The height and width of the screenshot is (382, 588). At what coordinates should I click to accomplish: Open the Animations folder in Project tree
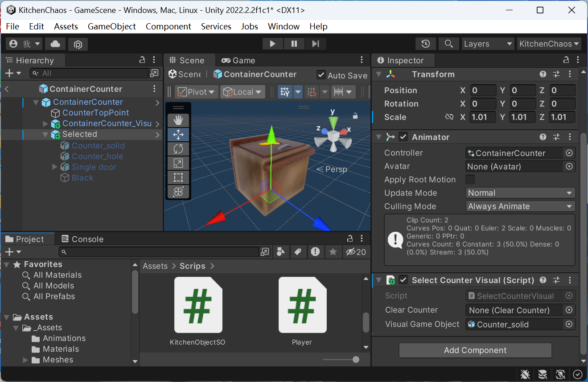64,338
